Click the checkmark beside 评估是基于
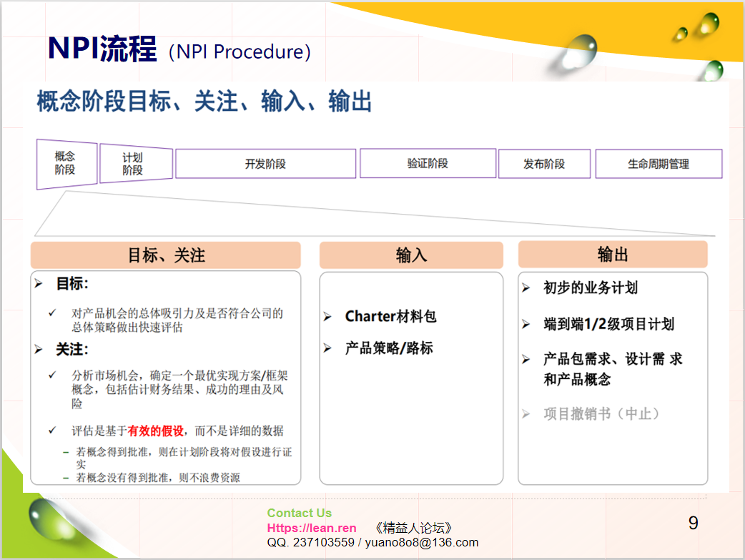The width and height of the screenshot is (745, 560). click(52, 431)
